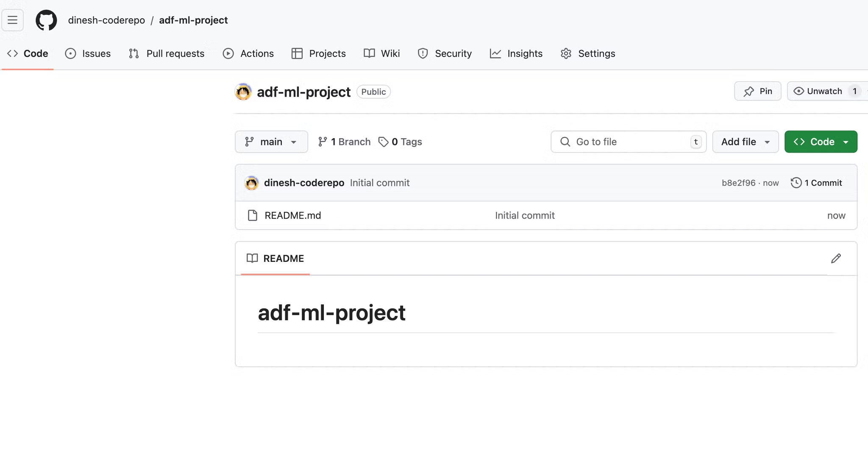Expand the main branch dropdown
868x464 pixels.
coord(271,142)
